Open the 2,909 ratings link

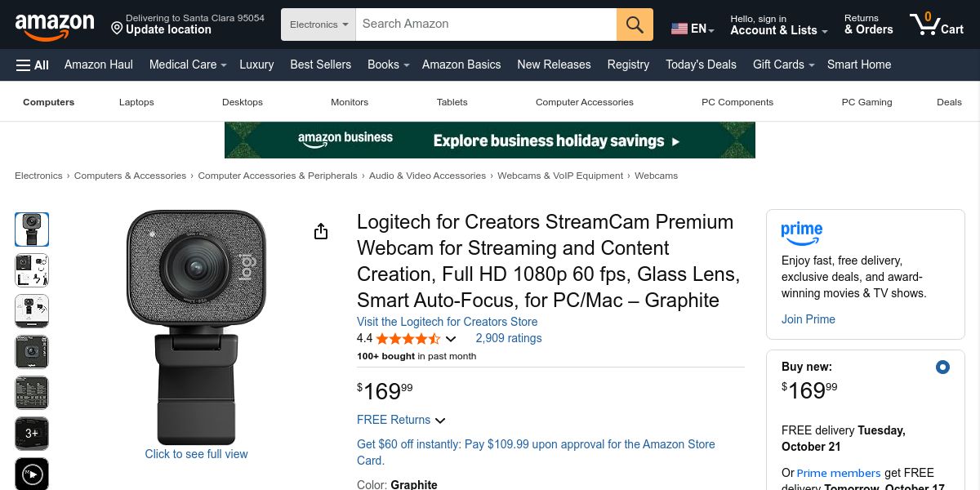(508, 338)
